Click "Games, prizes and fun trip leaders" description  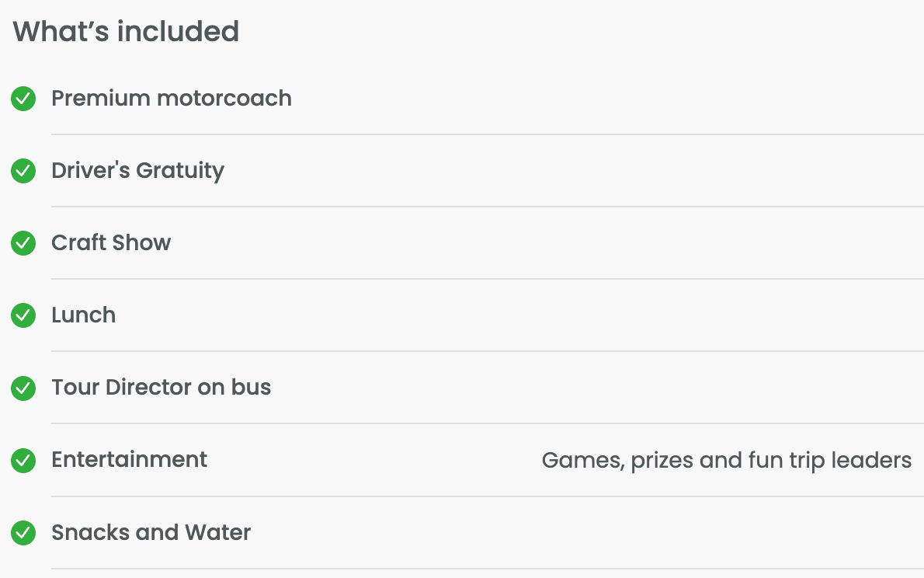pos(726,461)
